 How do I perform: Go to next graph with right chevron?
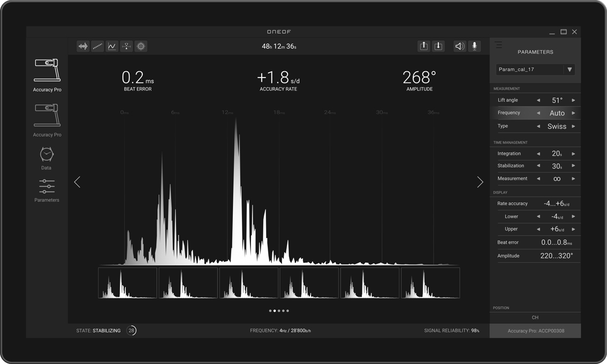pyautogui.click(x=480, y=183)
